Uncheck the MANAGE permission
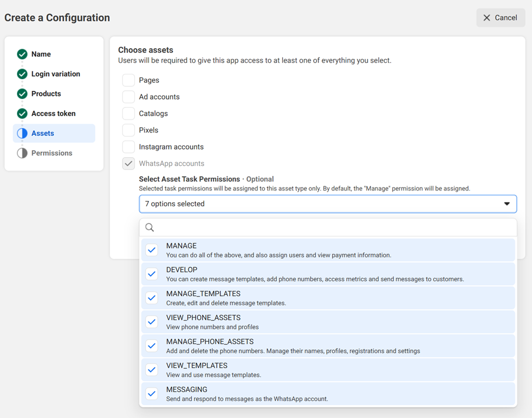 tap(151, 250)
